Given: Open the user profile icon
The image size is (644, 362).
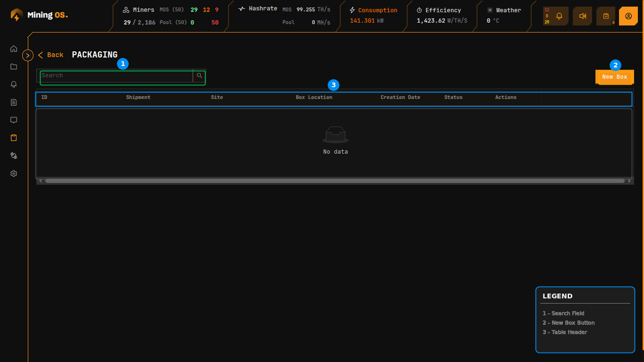Looking at the screenshot, I should (x=628, y=16).
